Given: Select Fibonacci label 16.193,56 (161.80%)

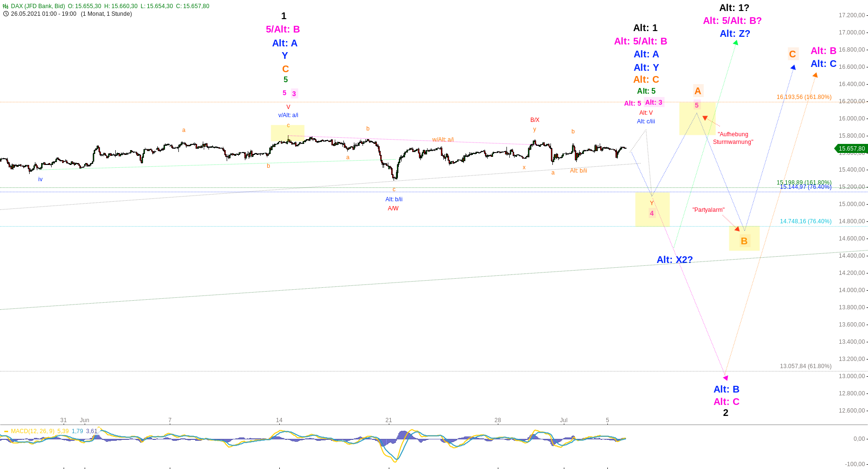Looking at the screenshot, I should click(804, 97).
